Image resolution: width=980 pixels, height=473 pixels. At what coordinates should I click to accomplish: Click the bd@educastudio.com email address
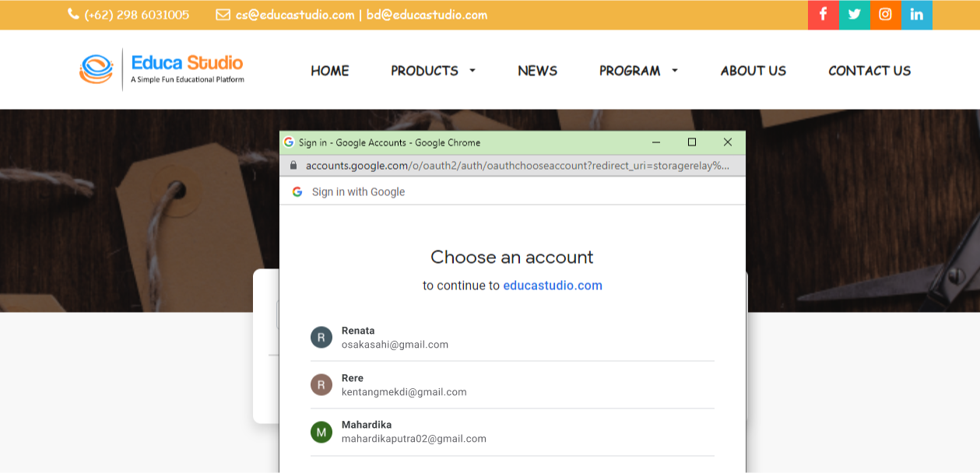tap(427, 15)
